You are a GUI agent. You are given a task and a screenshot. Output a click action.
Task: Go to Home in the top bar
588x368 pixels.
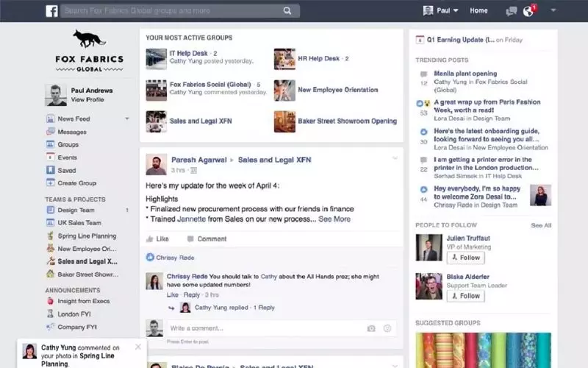click(x=479, y=10)
